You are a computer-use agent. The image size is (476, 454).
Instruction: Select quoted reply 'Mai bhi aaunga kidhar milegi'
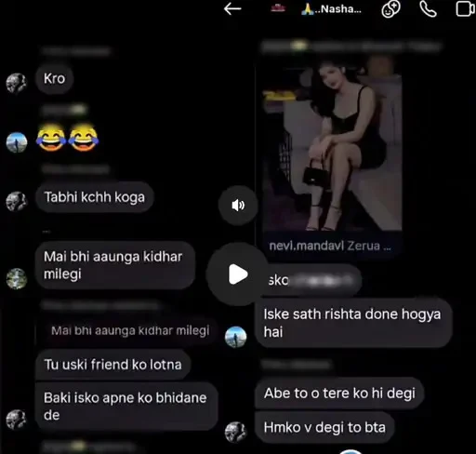(130, 330)
